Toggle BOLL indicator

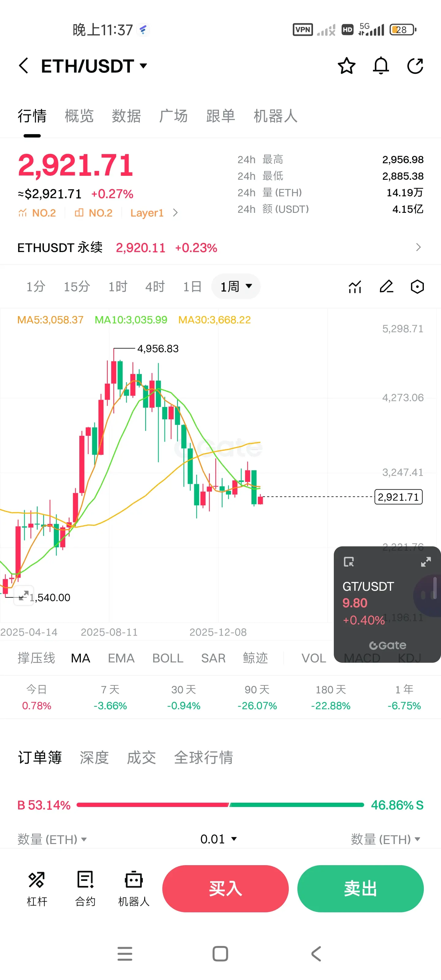tap(168, 658)
